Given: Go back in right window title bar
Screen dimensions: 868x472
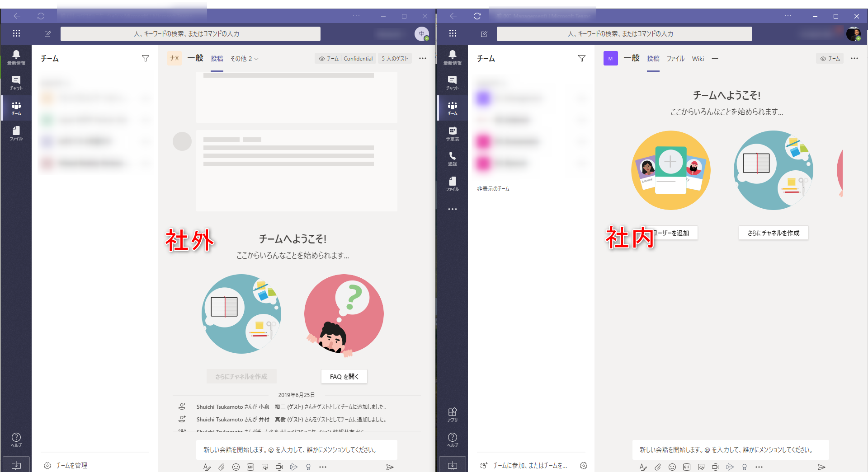Looking at the screenshot, I should [x=453, y=16].
